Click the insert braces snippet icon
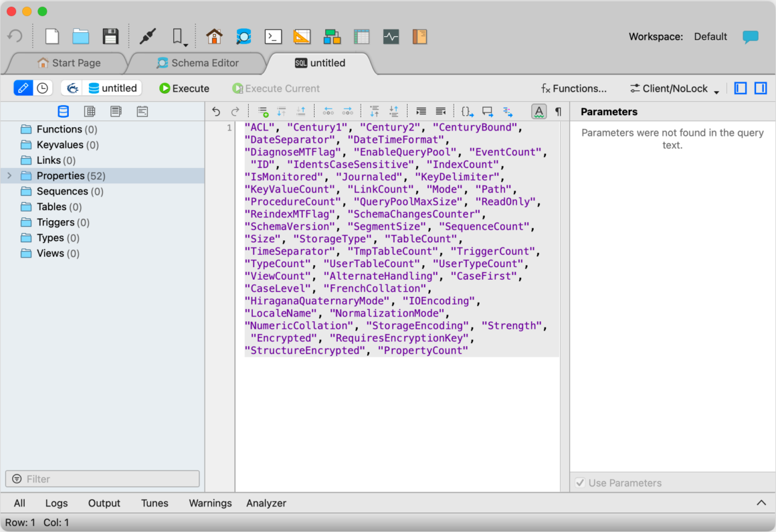Screen dimensions: 776x532 (x=467, y=111)
